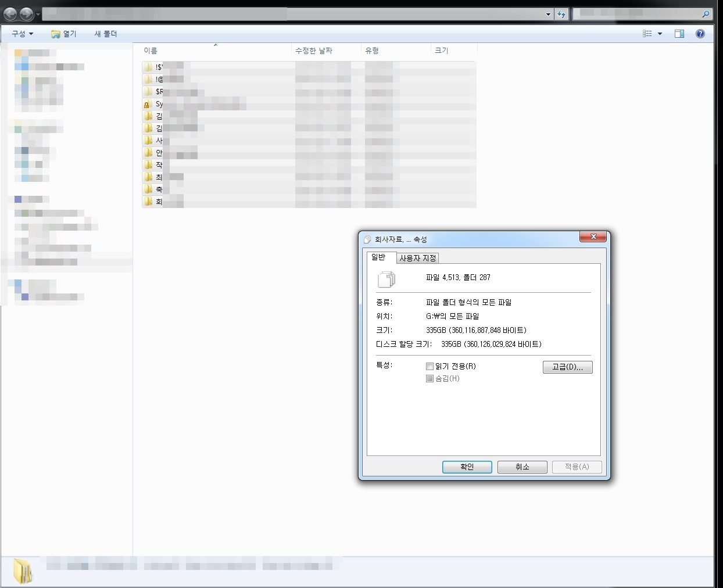The image size is (723, 588).
Task: Click the text 파일 4,513, 폴더 287
Action: pos(458,278)
